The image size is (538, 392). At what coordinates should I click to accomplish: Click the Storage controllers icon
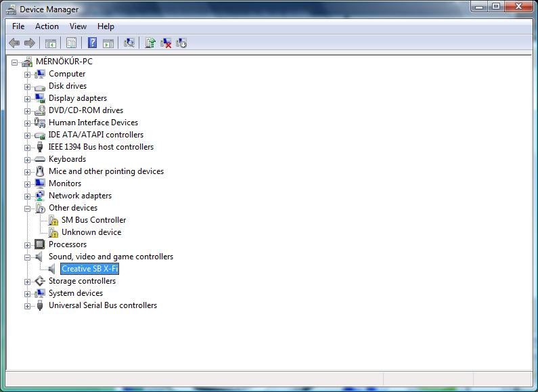click(40, 281)
